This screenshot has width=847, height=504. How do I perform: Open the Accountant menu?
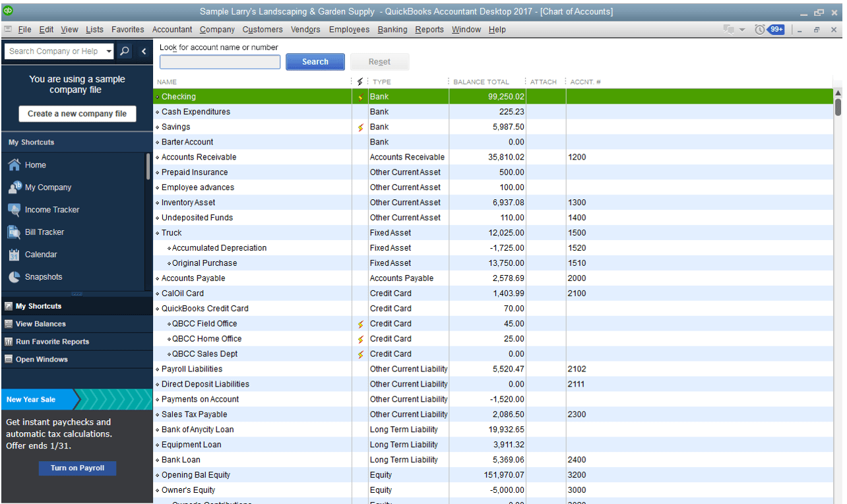pyautogui.click(x=172, y=30)
